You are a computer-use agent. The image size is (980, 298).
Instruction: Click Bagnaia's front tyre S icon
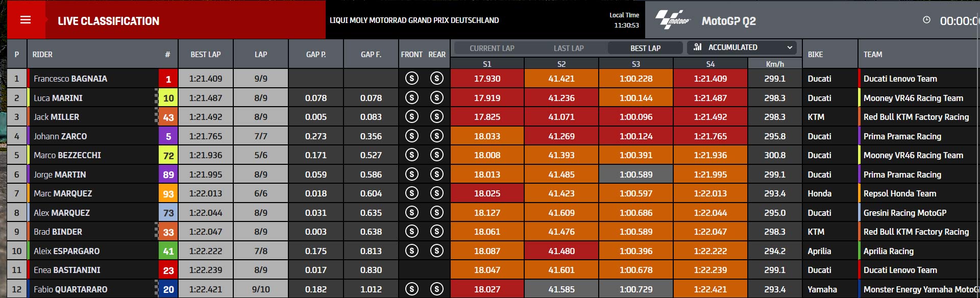click(x=412, y=79)
